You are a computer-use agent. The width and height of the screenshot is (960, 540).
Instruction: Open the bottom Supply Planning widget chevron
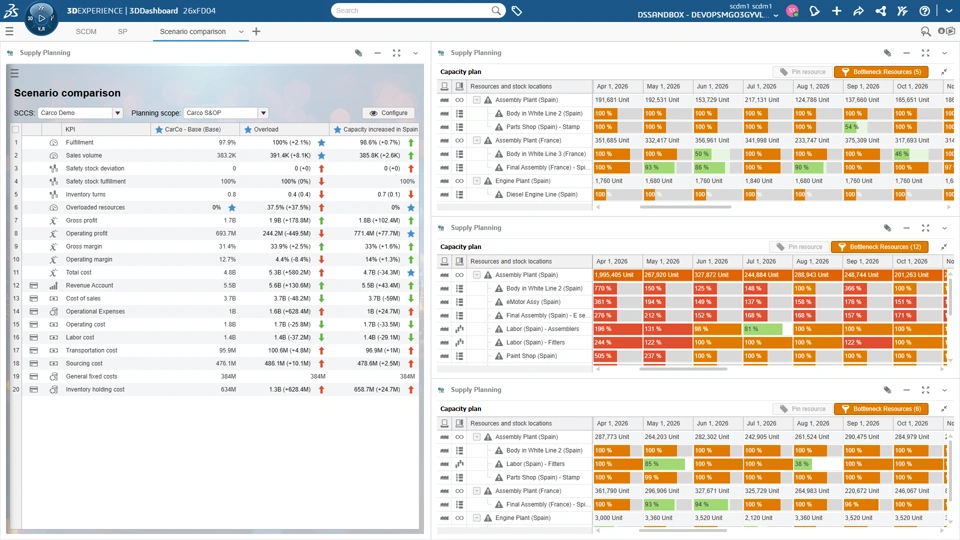pos(945,390)
